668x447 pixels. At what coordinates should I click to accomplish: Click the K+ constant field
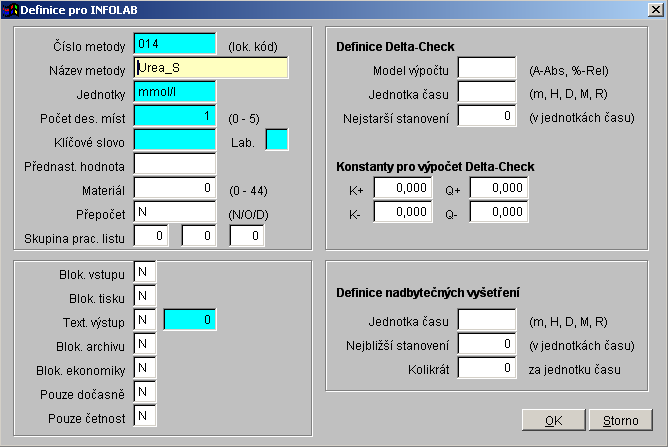pos(402,188)
